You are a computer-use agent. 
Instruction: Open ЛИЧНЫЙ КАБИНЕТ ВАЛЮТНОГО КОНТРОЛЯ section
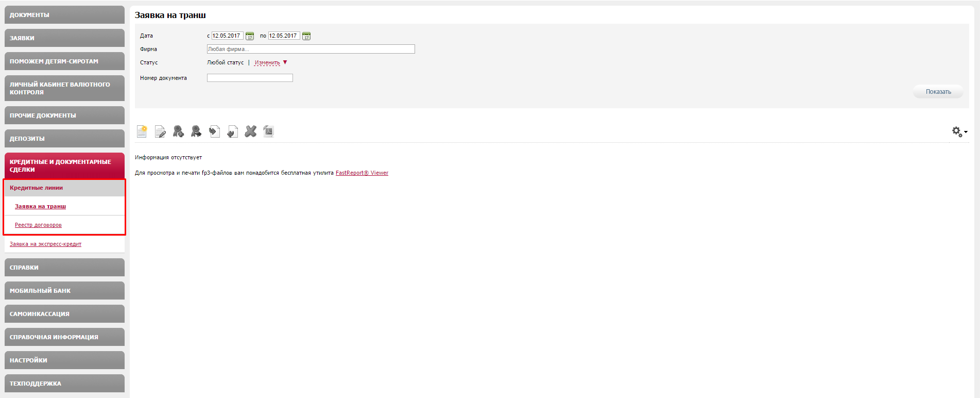click(64, 88)
